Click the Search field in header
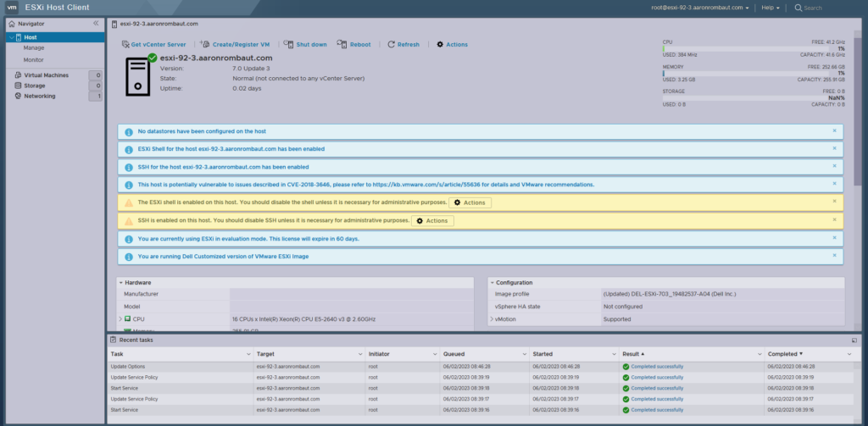 826,8
